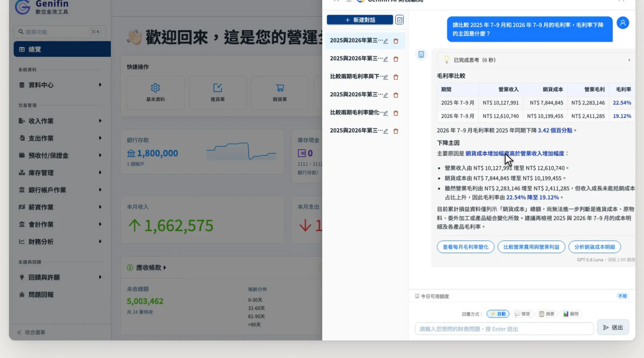This screenshot has height=358, width=644.
Task: Select the 顧問 reply mode
Action: click(571, 314)
